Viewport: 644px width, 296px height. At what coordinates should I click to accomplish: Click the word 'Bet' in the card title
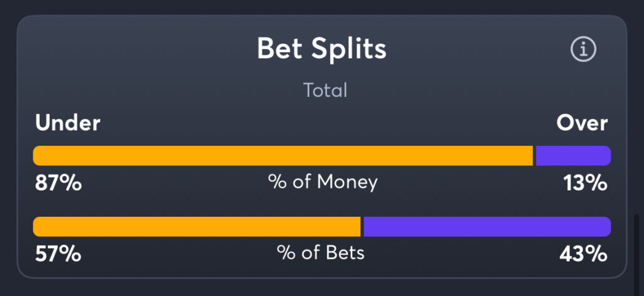(x=281, y=49)
